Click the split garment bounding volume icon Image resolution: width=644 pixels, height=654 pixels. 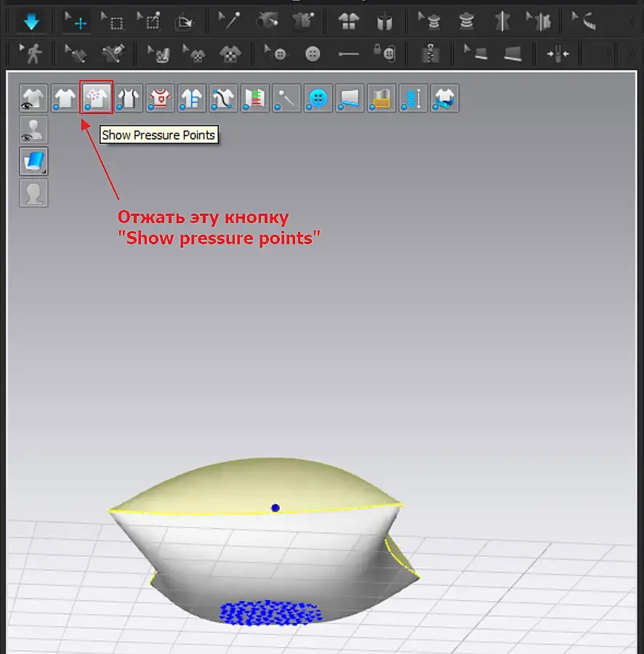(385, 22)
